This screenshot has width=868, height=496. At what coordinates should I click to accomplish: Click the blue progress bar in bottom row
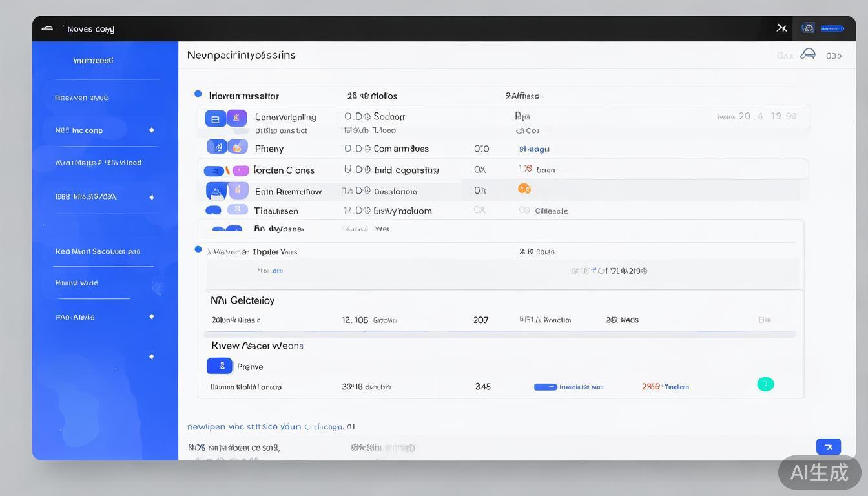(546, 387)
